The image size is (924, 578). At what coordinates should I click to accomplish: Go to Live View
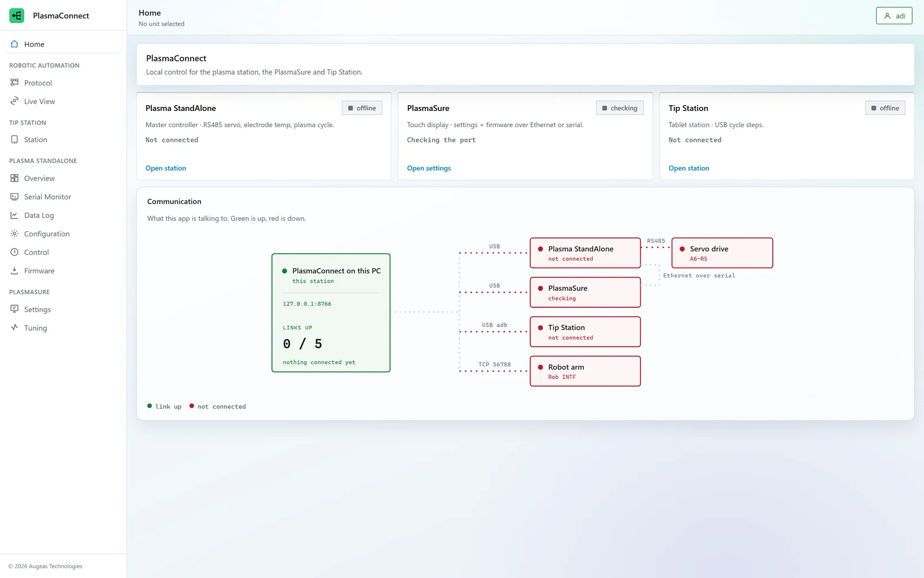[63, 101]
